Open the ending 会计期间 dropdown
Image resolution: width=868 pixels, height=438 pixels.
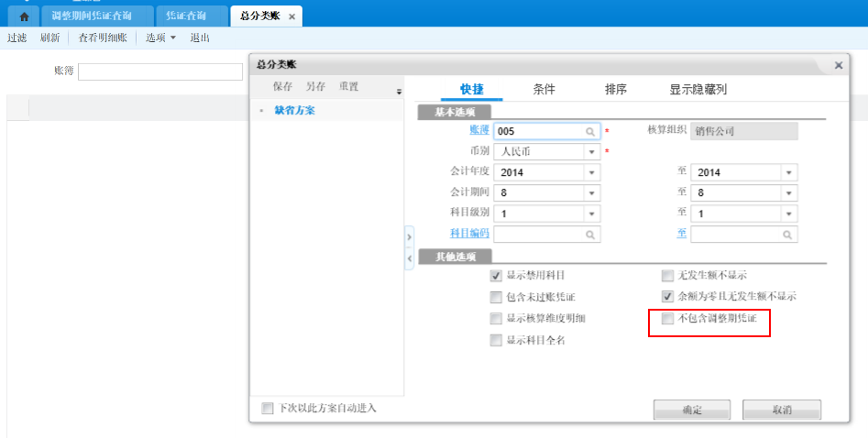787,193
